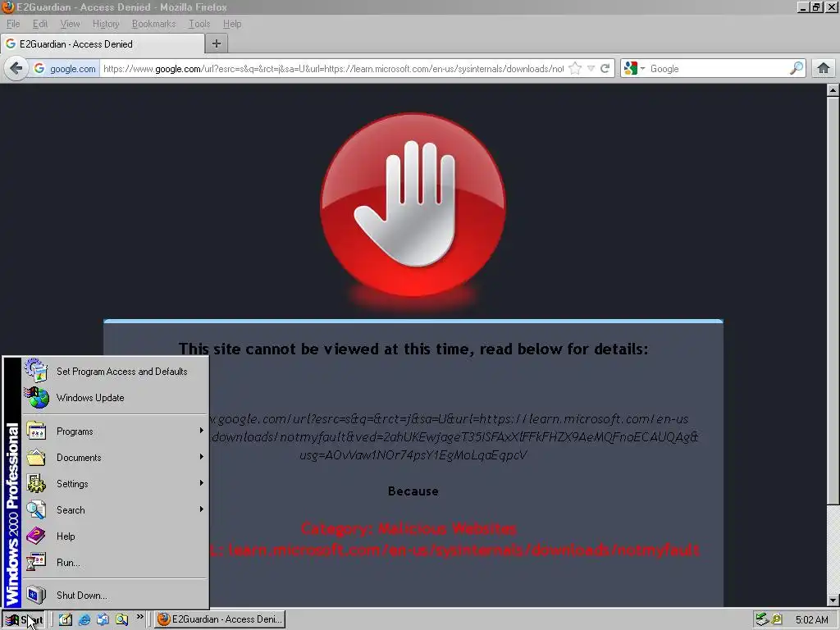
Task: Expand the Search submenu
Action: tap(115, 510)
